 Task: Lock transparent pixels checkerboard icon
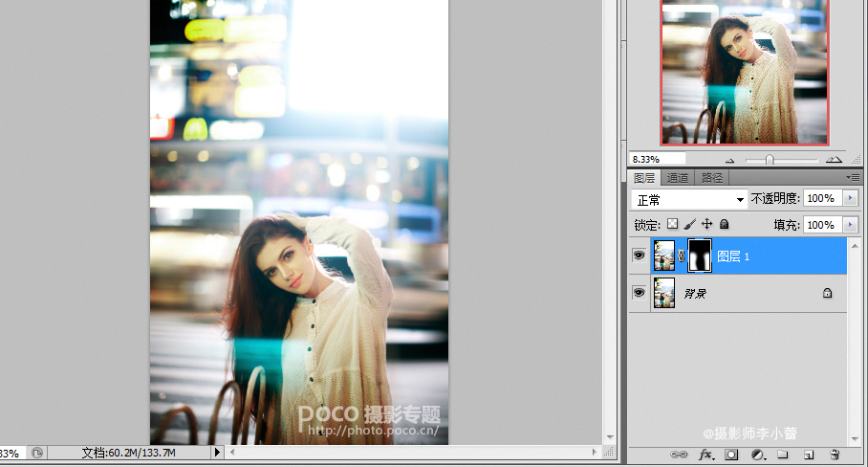coord(672,224)
